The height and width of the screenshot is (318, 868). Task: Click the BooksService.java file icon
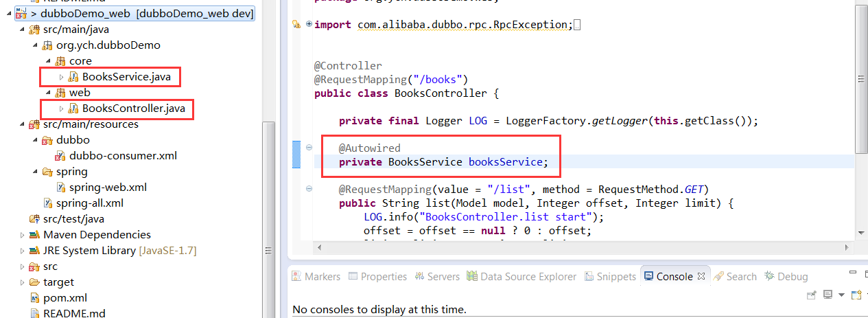[73, 77]
